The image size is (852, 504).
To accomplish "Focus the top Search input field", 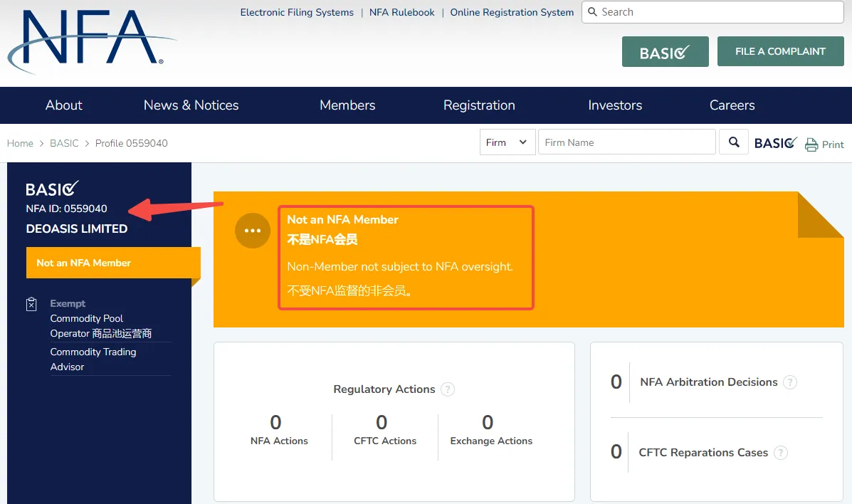I will pyautogui.click(x=712, y=12).
